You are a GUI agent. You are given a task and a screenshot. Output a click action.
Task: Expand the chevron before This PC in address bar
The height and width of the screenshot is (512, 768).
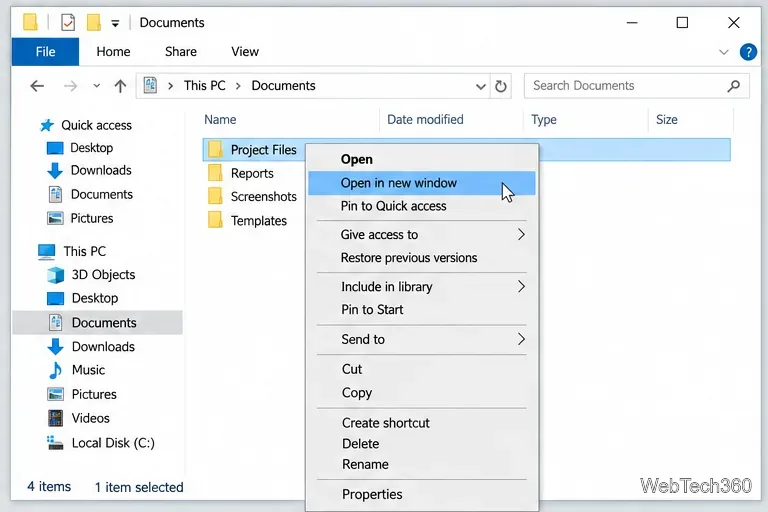[x=170, y=86]
